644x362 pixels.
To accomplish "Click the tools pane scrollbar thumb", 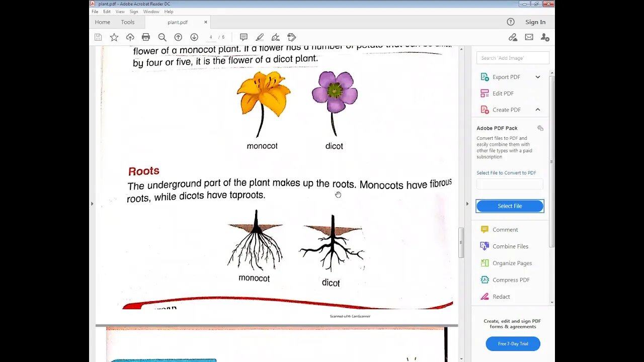I will tap(552, 161).
